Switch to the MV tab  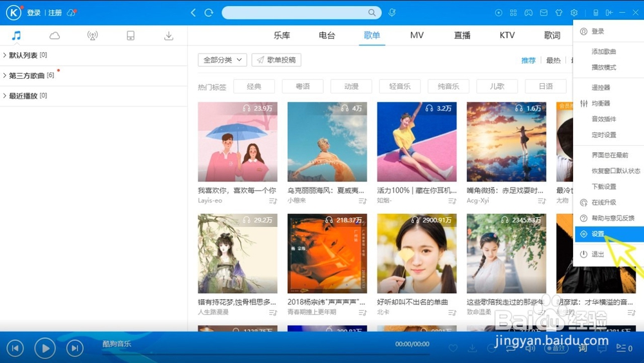coord(417,35)
